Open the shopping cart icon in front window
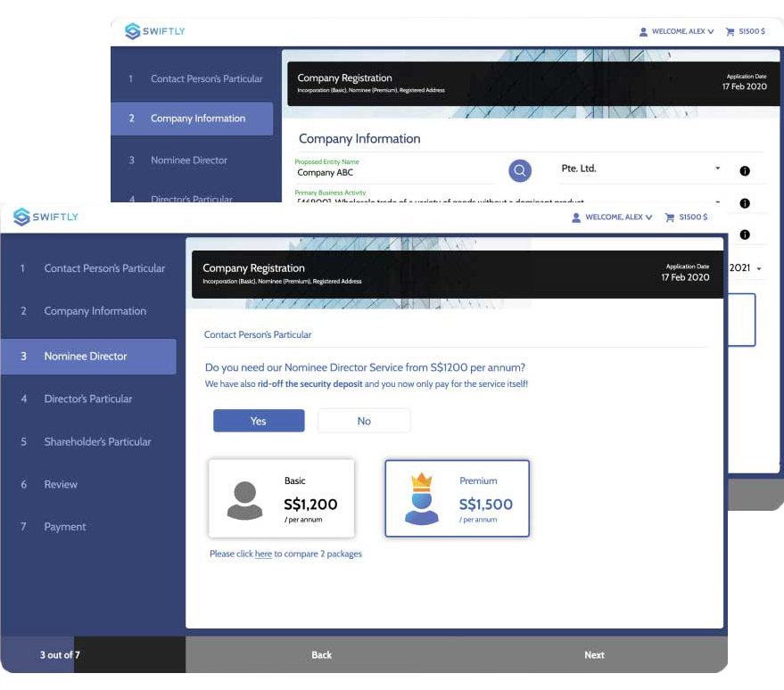 tap(670, 218)
